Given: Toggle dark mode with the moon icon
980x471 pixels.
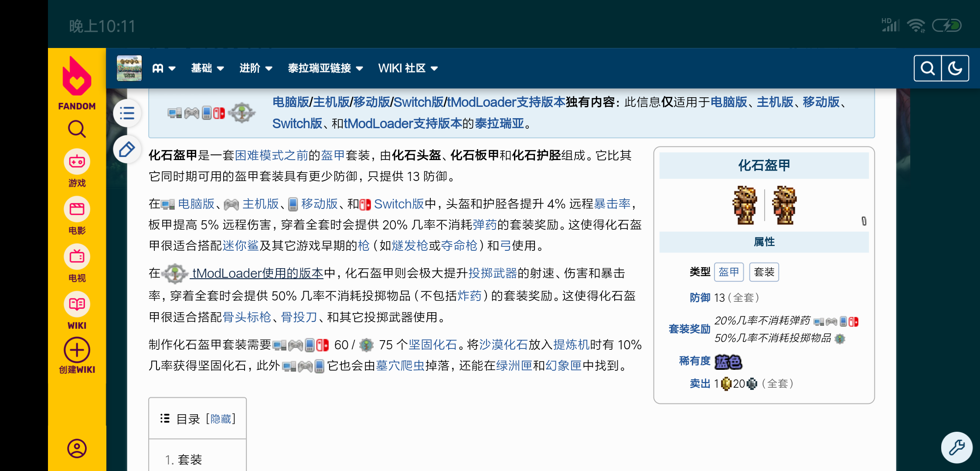Looking at the screenshot, I should [955, 68].
